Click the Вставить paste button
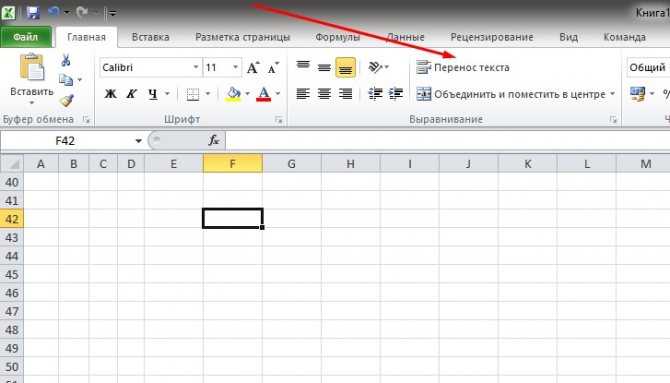 [32, 79]
